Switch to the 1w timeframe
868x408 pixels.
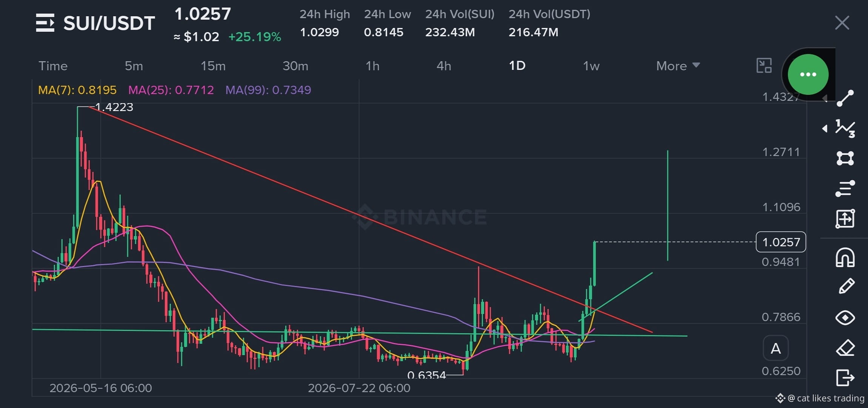point(591,66)
